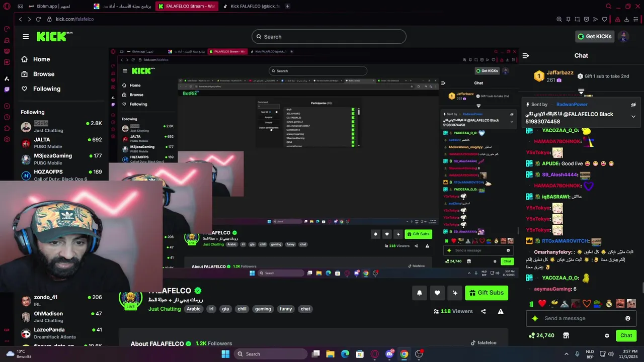
Task: Click the kick.com/falafelco address bar
Action: pyautogui.click(x=74, y=19)
